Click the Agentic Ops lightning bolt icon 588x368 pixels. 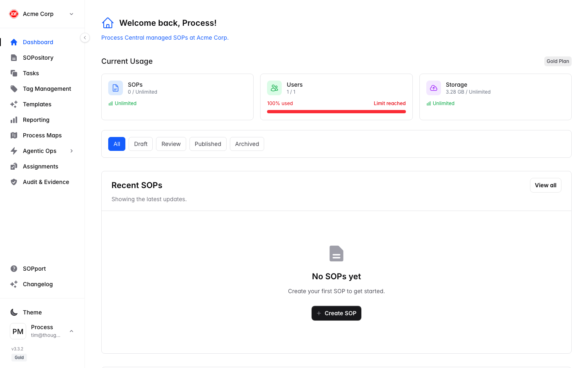[14, 151]
